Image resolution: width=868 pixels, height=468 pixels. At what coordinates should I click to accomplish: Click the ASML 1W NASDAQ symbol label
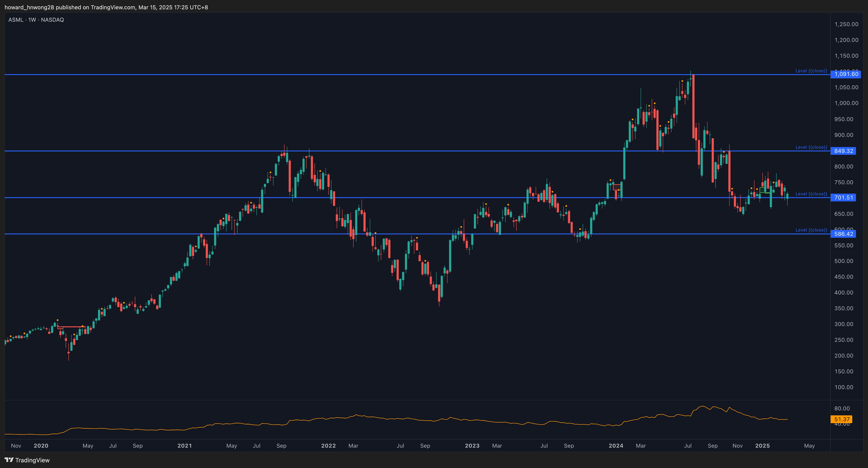tap(36, 20)
